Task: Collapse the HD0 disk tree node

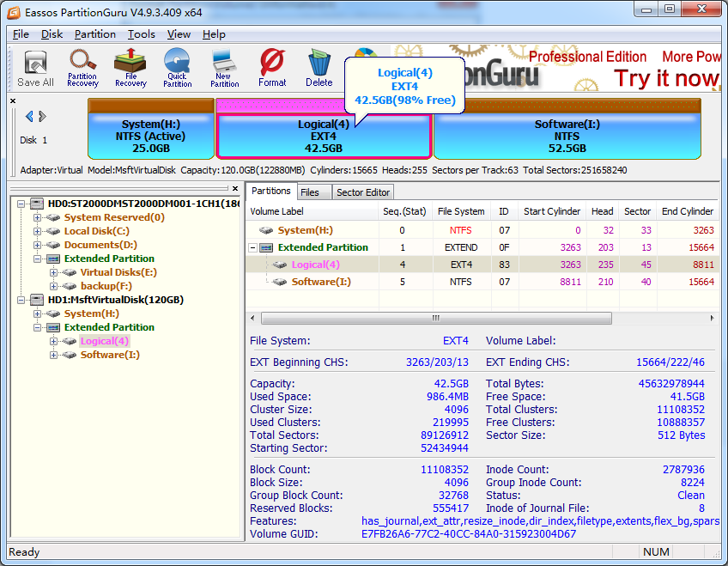Action: point(21,204)
